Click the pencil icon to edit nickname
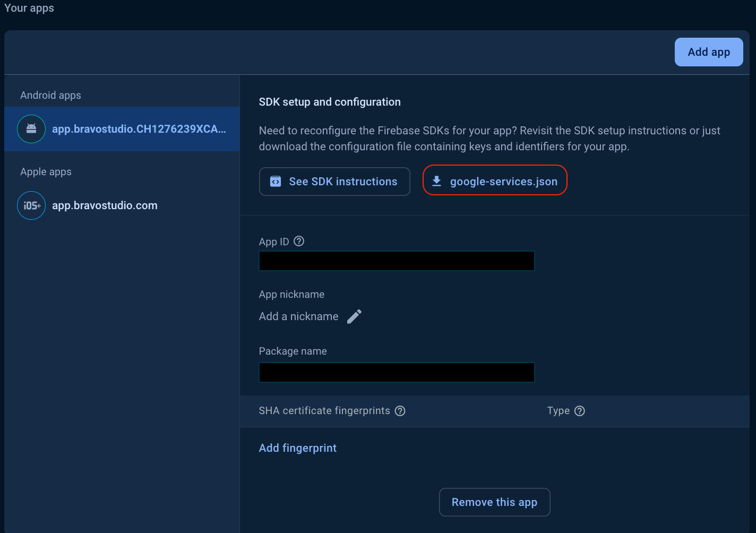This screenshot has width=756, height=533. click(354, 316)
